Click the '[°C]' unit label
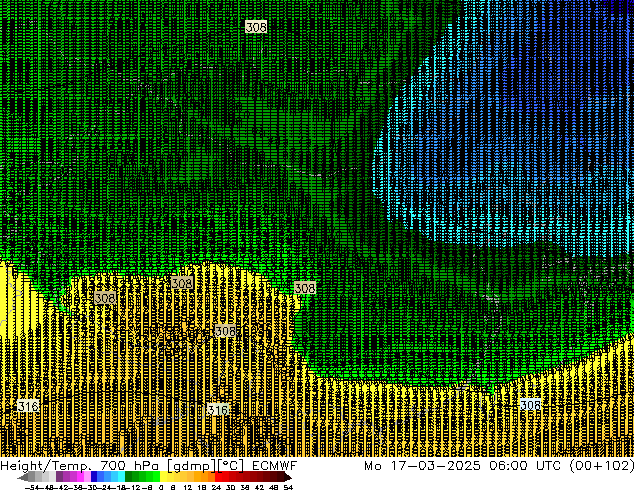Image resolution: width=634 pixels, height=490 pixels. (231, 466)
